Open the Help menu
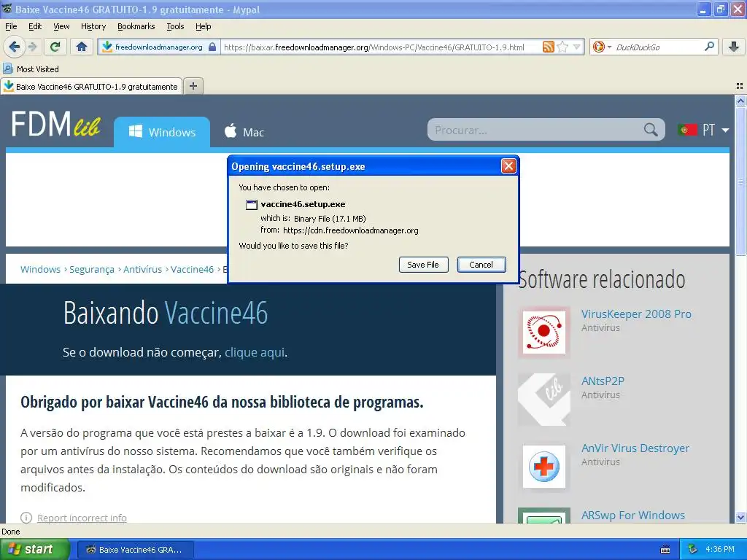This screenshot has height=560, width=747. click(204, 26)
